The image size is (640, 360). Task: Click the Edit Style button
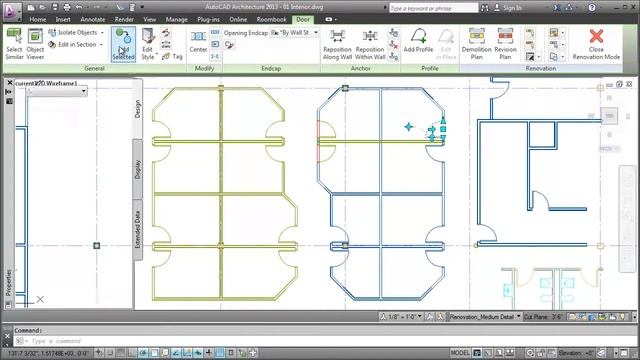point(148,44)
